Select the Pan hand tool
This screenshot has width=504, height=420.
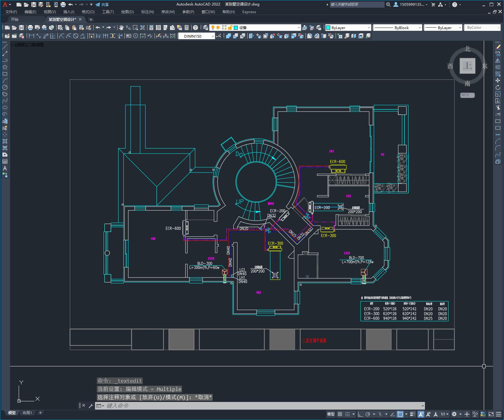[x=121, y=28]
